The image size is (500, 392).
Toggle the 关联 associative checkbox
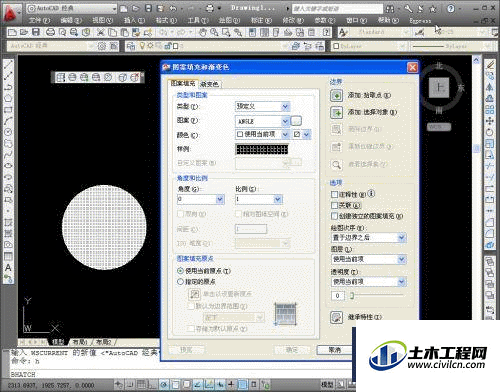(334, 205)
